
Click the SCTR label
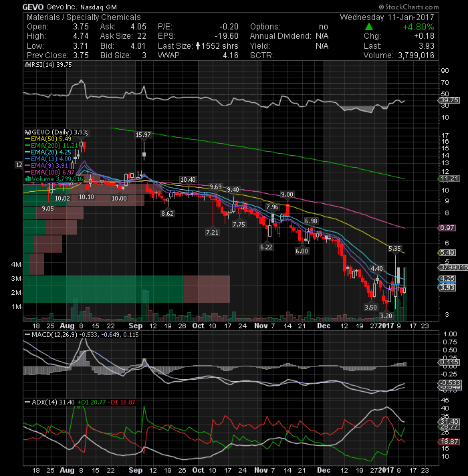[x=262, y=55]
